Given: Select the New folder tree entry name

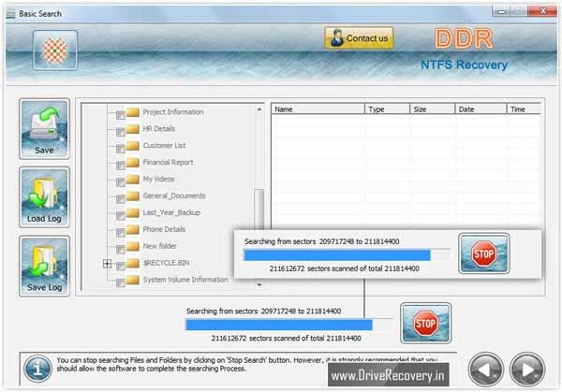Looking at the screenshot, I should [x=159, y=246].
